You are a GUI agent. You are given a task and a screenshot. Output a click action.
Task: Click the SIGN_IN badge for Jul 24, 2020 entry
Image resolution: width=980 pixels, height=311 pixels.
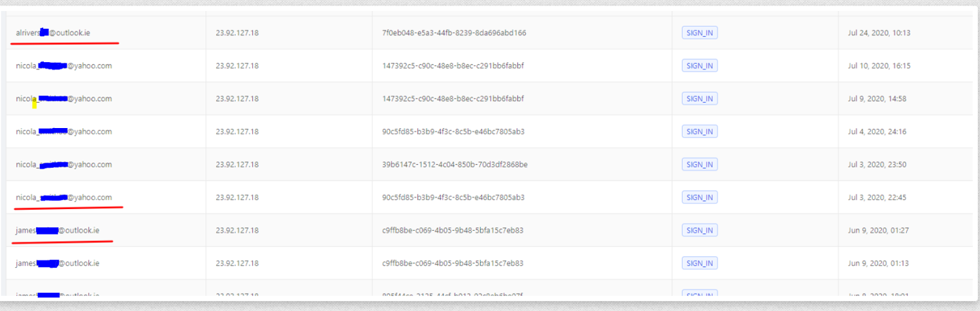[x=699, y=33]
